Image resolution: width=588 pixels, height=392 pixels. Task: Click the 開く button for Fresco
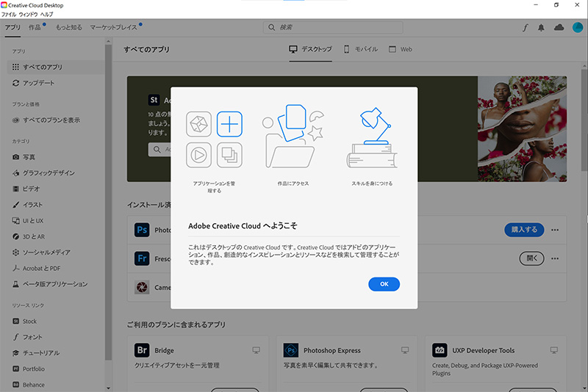[x=533, y=258]
